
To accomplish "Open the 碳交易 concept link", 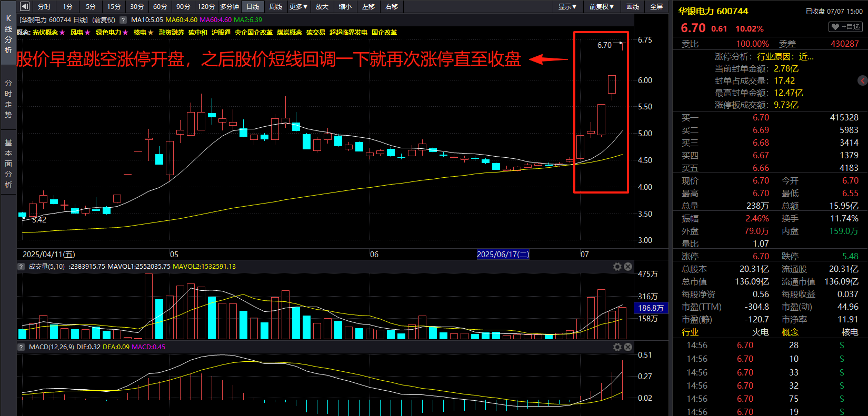I will click(316, 33).
